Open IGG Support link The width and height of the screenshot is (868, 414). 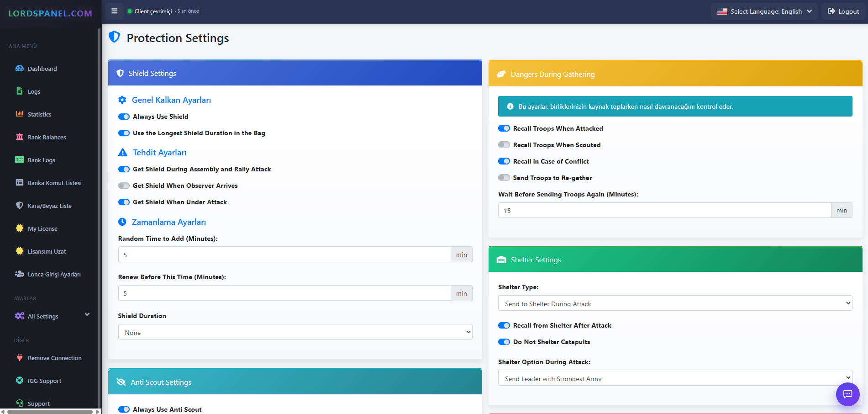[44, 381]
